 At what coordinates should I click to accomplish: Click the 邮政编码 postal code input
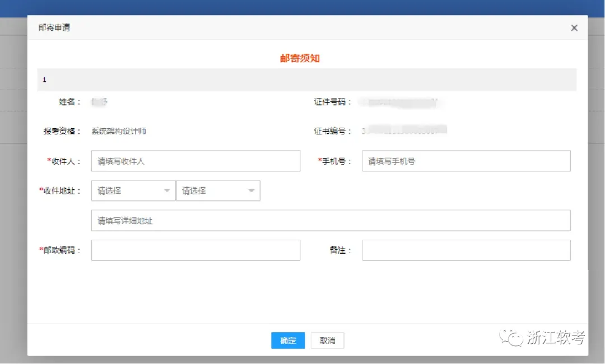tap(196, 250)
